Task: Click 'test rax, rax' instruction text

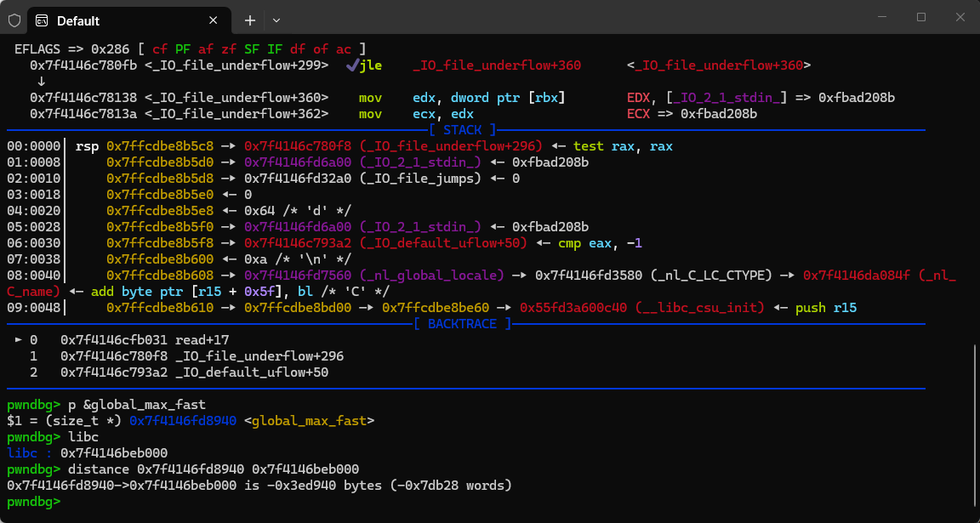Action: [x=623, y=146]
